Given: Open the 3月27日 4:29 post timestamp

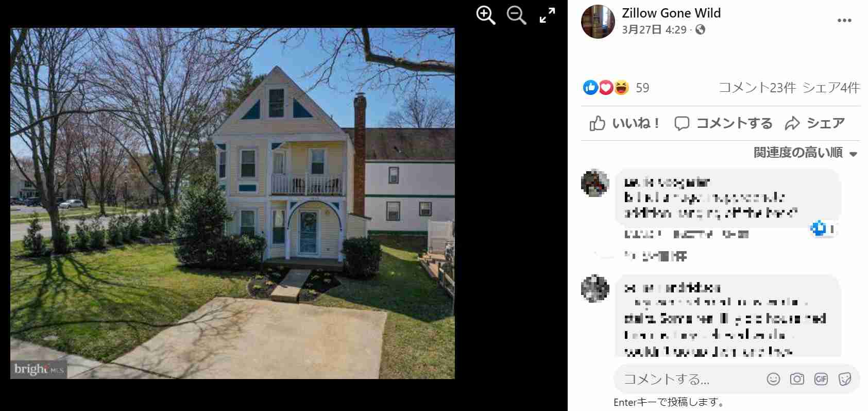Looking at the screenshot, I should coord(654,30).
